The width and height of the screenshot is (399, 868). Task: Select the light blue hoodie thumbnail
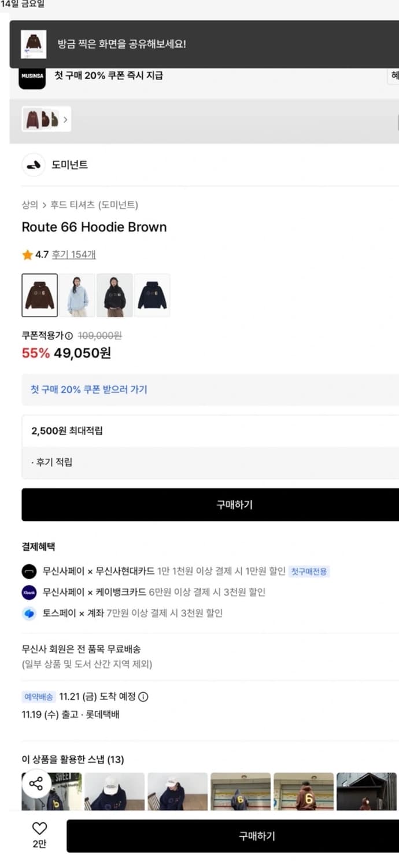point(78,295)
